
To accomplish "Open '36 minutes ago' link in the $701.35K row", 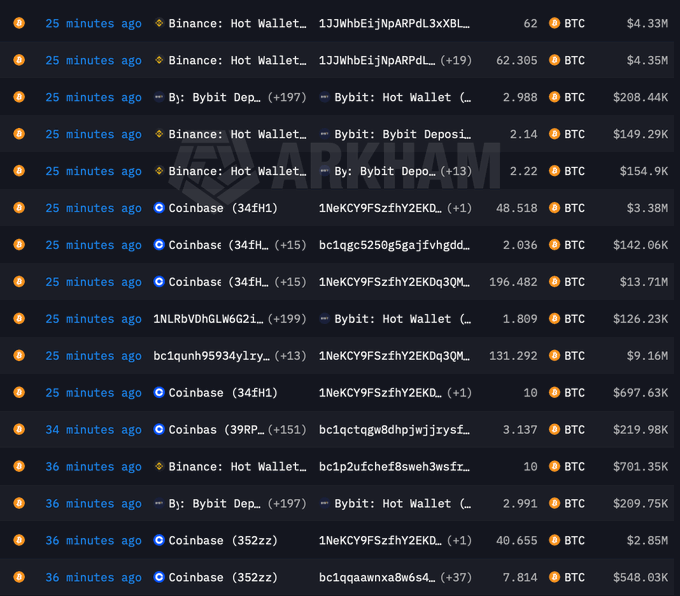I will pos(93,466).
